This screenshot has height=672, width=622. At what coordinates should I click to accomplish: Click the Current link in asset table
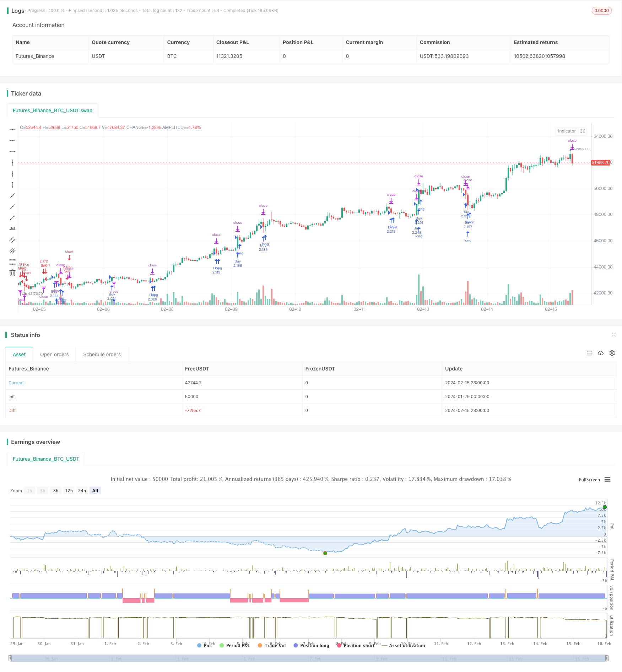click(x=16, y=383)
